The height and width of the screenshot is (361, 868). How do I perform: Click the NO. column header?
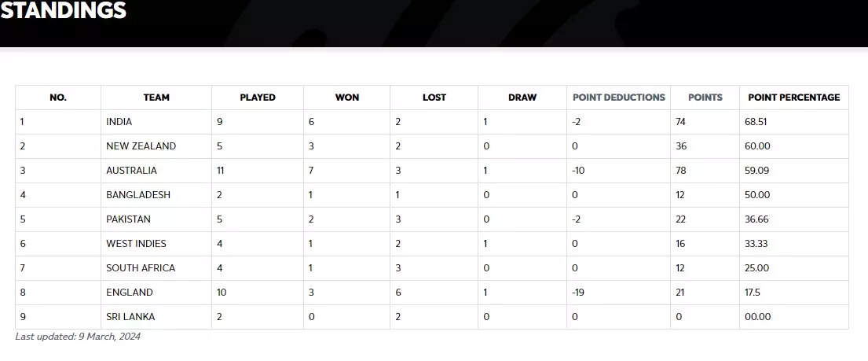tap(58, 98)
